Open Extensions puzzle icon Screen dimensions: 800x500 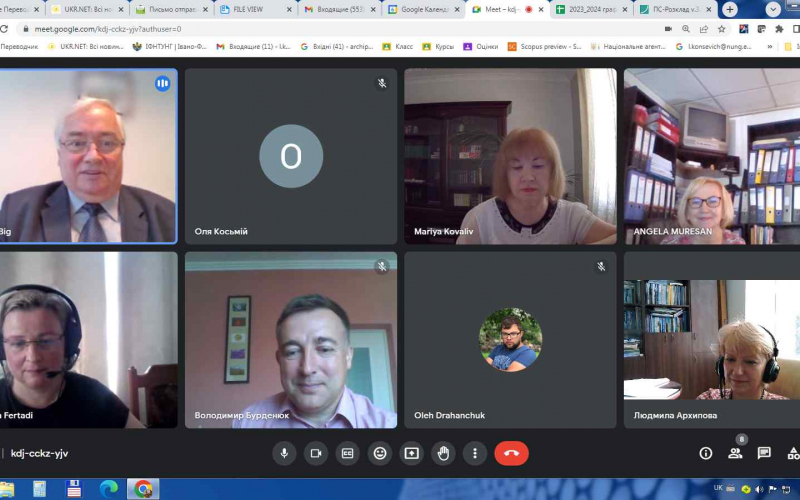[779, 29]
